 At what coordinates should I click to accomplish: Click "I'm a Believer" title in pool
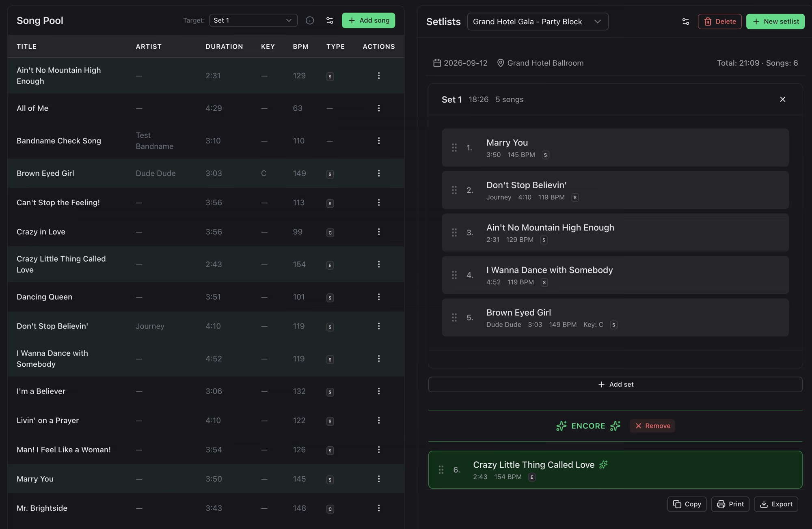41,391
